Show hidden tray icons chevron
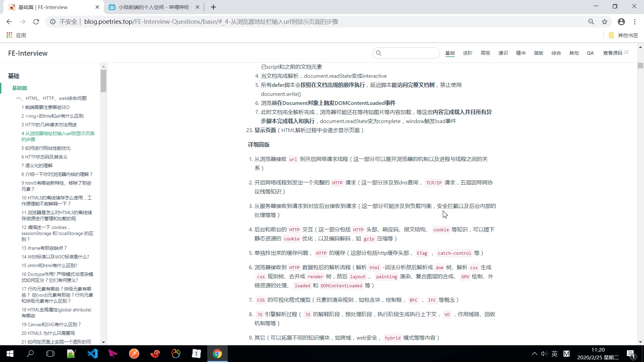The width and height of the screenshot is (644, 362). [x=534, y=354]
